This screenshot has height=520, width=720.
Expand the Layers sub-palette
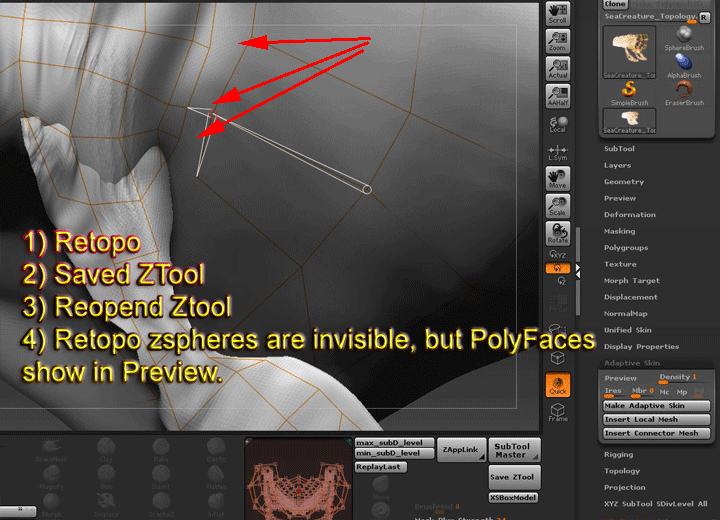pyautogui.click(x=617, y=165)
